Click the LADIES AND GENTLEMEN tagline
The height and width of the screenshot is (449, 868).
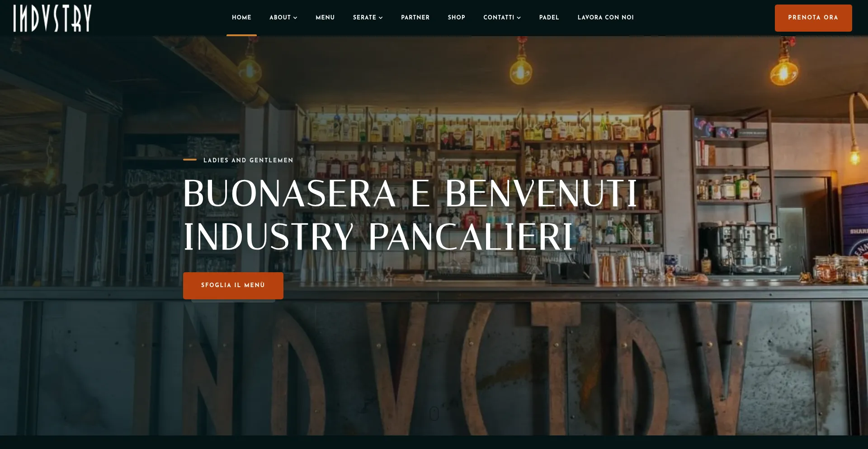click(x=248, y=160)
